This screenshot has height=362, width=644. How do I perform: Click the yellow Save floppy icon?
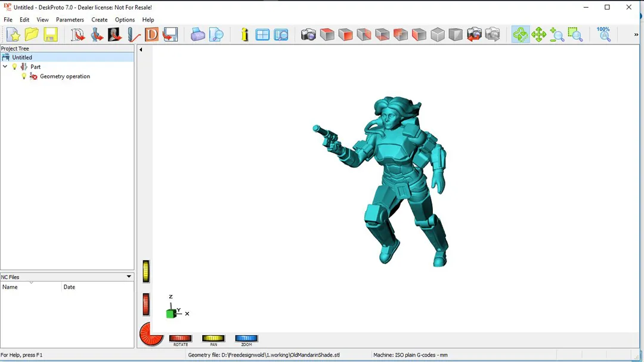[x=50, y=35]
